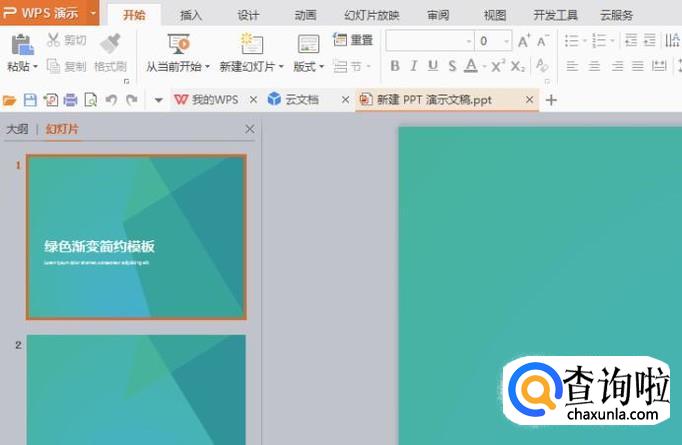Select slide 2 thumbnail
Image resolution: width=682 pixels, height=445 pixels.
click(x=136, y=390)
